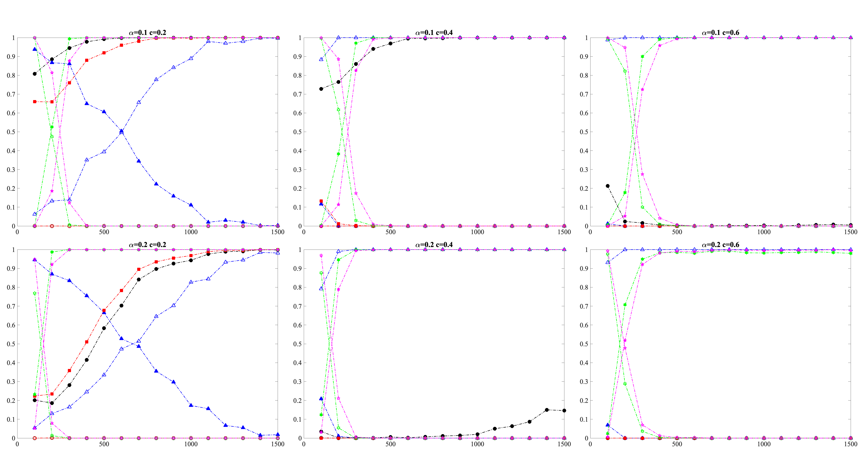Click first black circle in α=0.1 c=0.4 plot
Screen dimensions: 868x471
321,89
